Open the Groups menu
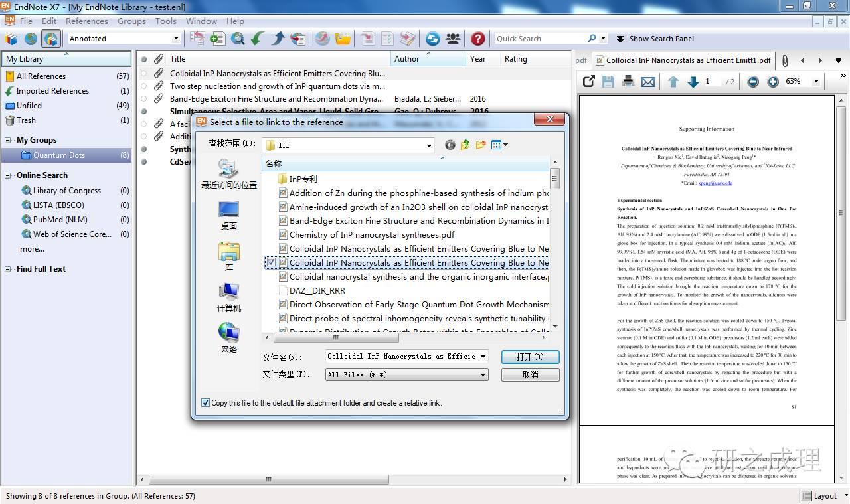850x504 pixels. [x=131, y=21]
